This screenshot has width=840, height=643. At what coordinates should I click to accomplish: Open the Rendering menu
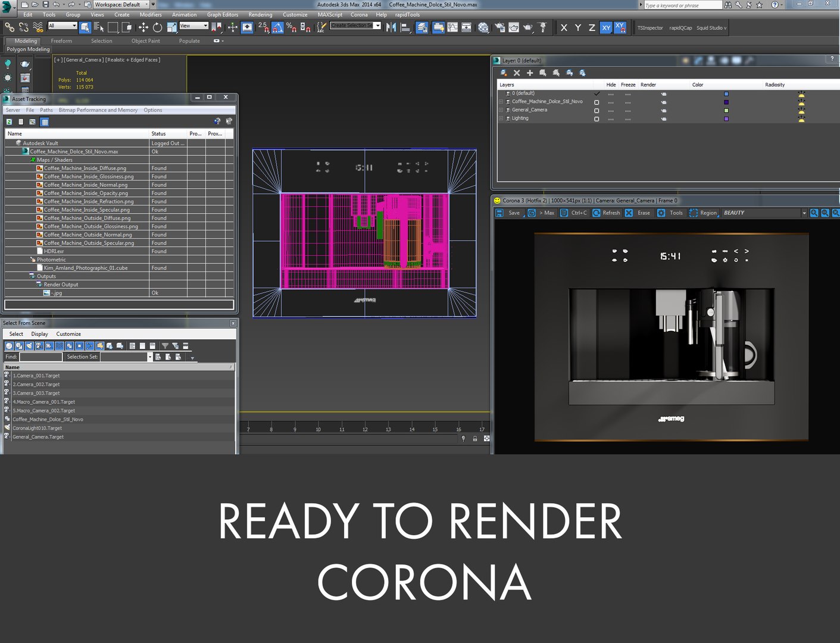click(260, 15)
